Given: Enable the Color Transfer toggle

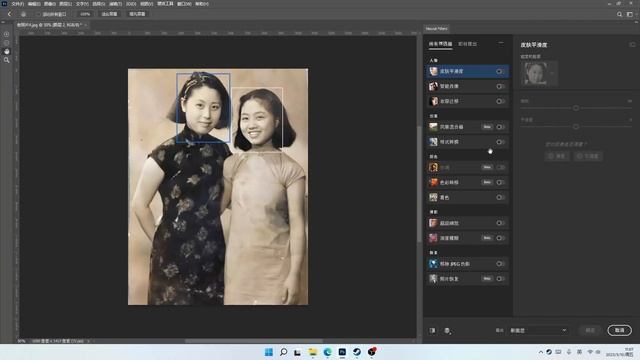Looking at the screenshot, I should click(x=500, y=182).
